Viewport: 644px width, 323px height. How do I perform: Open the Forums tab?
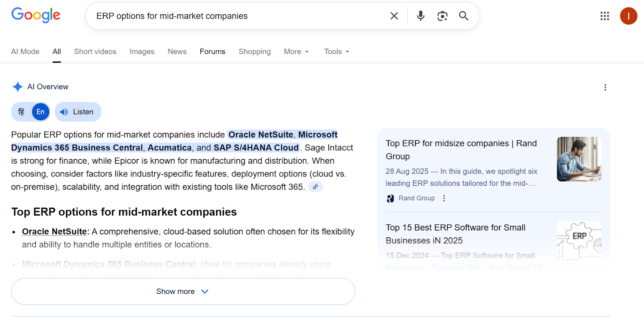213,51
